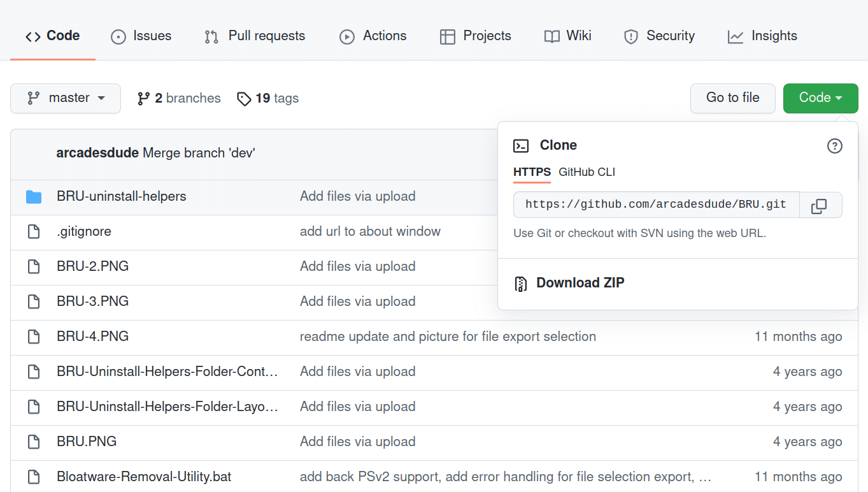Click the file icon beside BRU-4.PNG
The width and height of the screenshot is (868, 492).
(x=34, y=336)
